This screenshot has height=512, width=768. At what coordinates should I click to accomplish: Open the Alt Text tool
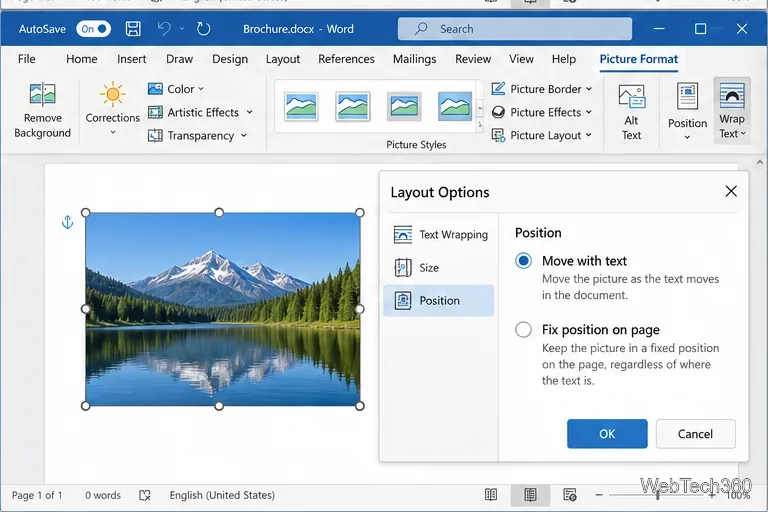click(x=631, y=112)
